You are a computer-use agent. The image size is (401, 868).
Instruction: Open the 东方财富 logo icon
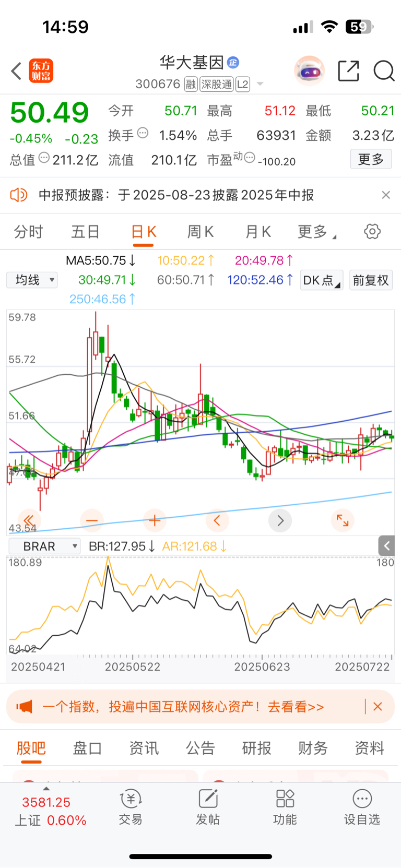click(x=41, y=71)
